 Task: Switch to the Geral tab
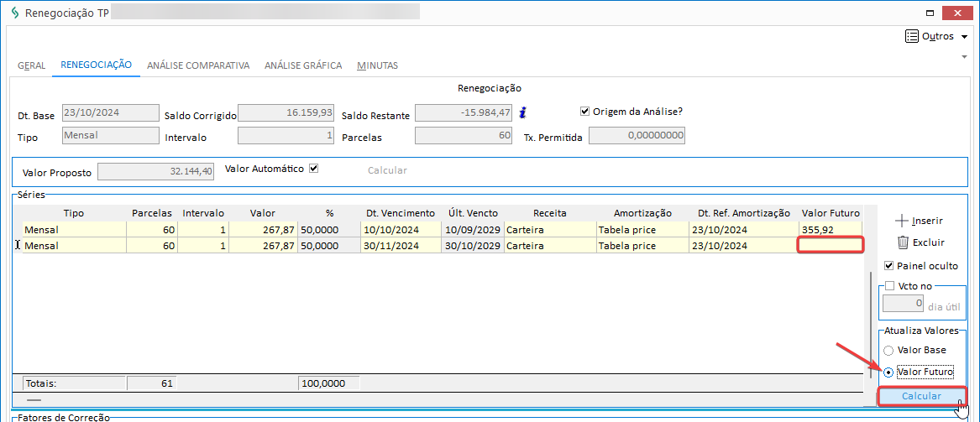(x=31, y=65)
